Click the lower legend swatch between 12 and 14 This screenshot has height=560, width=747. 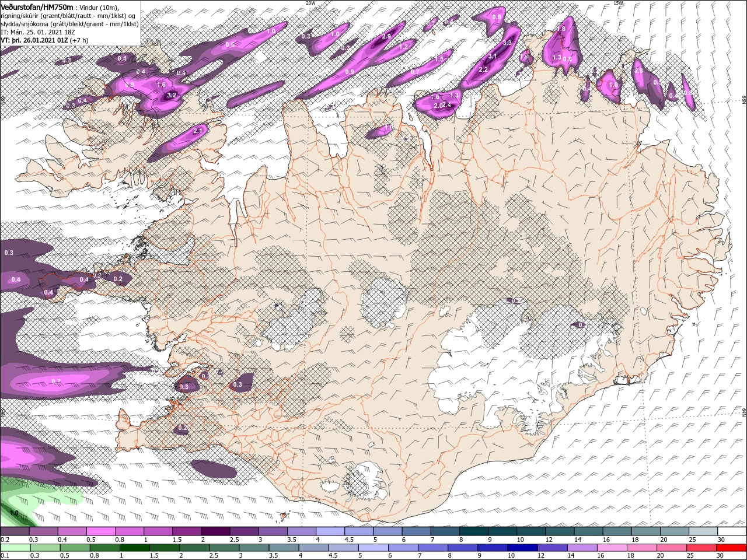click(552, 548)
